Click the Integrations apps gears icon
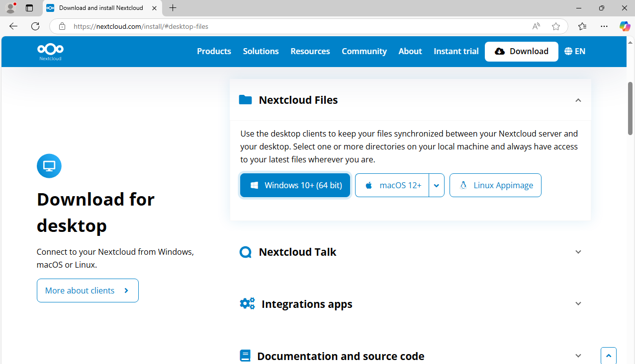The height and width of the screenshot is (364, 635). (247, 303)
